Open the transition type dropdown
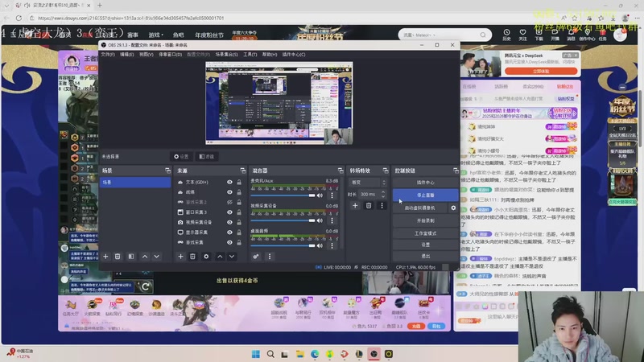This screenshot has height=362, width=644. (x=368, y=183)
